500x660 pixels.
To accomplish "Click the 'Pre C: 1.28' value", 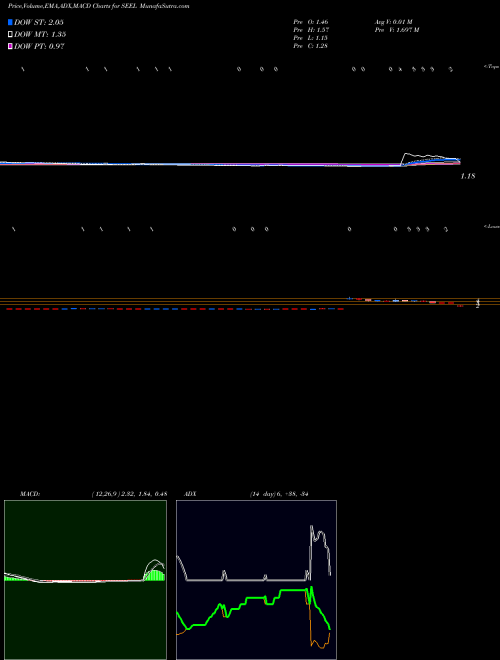I will [310, 45].
